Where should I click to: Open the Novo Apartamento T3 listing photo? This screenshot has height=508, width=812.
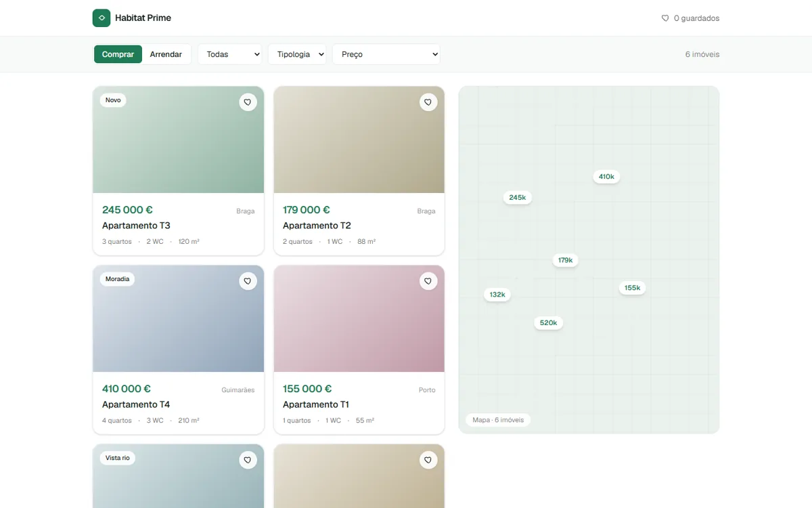(x=179, y=140)
